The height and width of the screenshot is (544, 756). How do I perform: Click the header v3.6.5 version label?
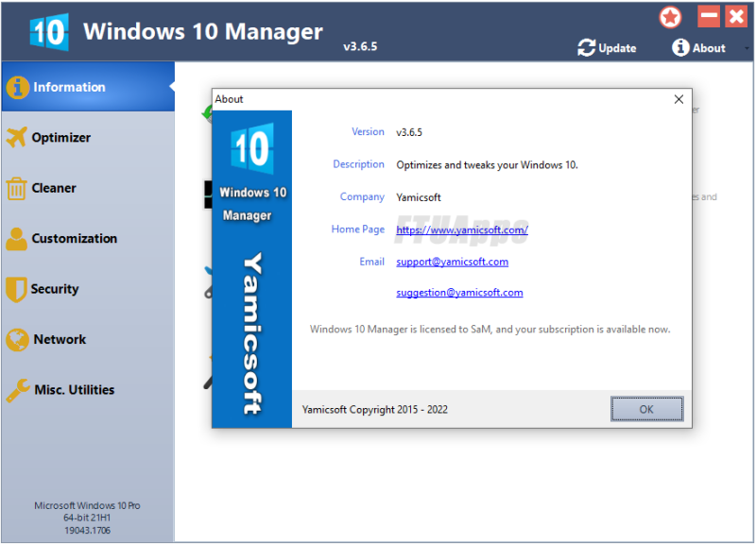coord(360,46)
